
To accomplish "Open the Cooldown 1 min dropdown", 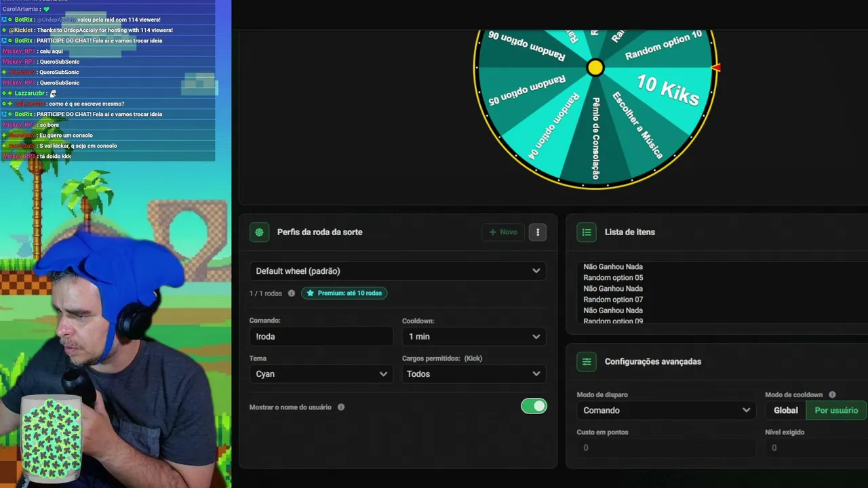I will tap(474, 336).
